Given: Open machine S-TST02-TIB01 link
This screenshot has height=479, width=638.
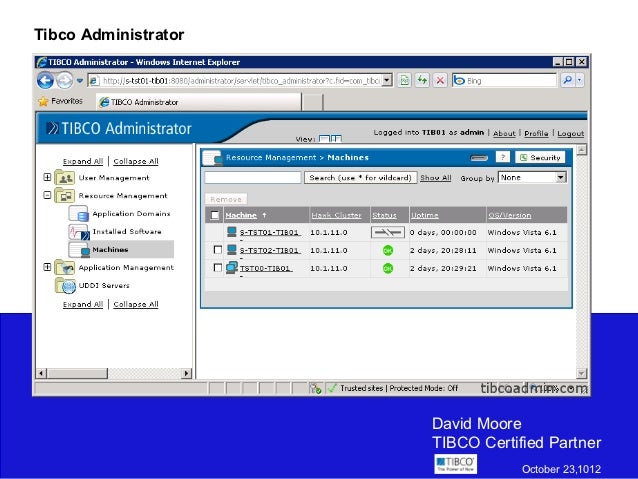Looking at the screenshot, I should [x=269, y=250].
